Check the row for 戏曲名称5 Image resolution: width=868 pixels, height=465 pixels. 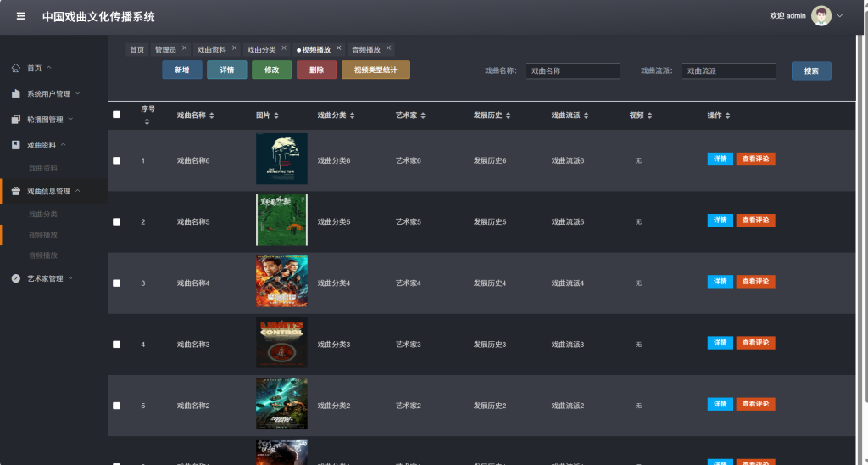click(116, 221)
